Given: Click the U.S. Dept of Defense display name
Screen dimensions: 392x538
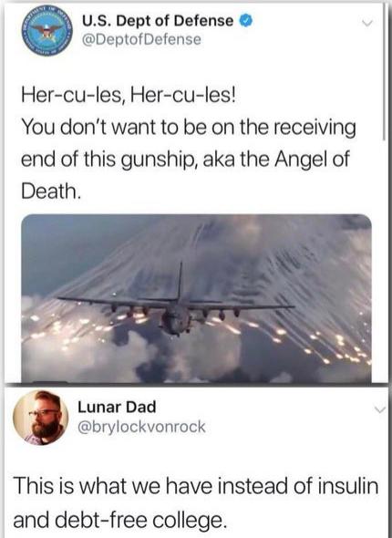Looking at the screenshot, I should [x=158, y=21].
